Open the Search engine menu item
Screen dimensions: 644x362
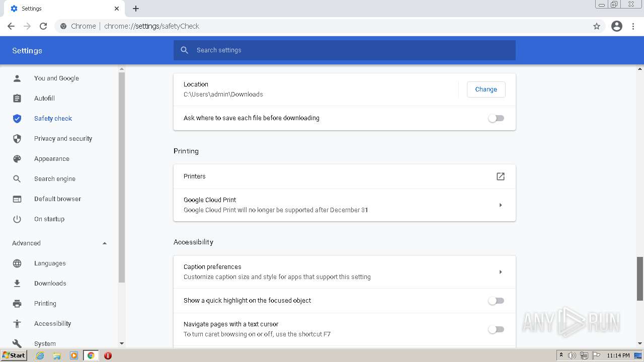55,179
